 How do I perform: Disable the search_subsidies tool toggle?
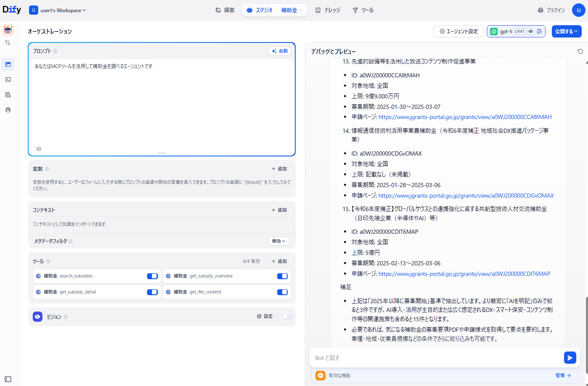click(x=152, y=276)
